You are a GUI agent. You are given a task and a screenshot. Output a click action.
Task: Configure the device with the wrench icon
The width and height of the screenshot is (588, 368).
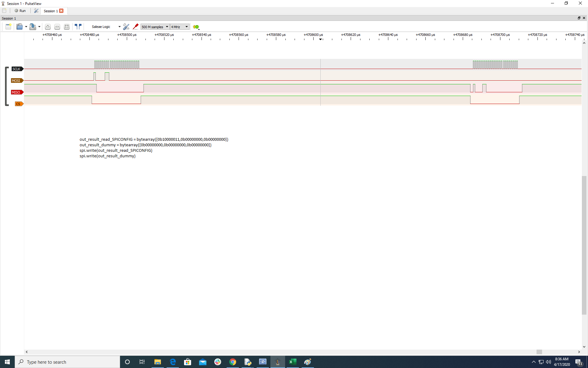[x=126, y=27]
